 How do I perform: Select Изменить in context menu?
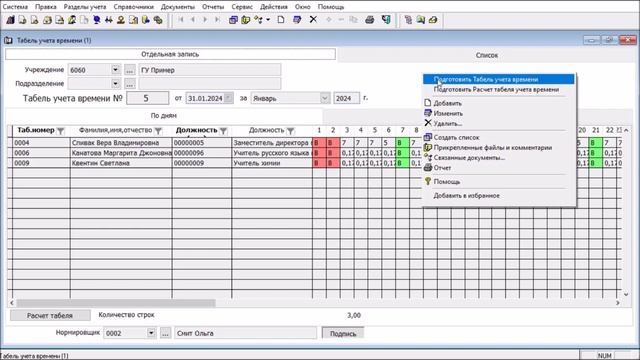pyautogui.click(x=498, y=113)
